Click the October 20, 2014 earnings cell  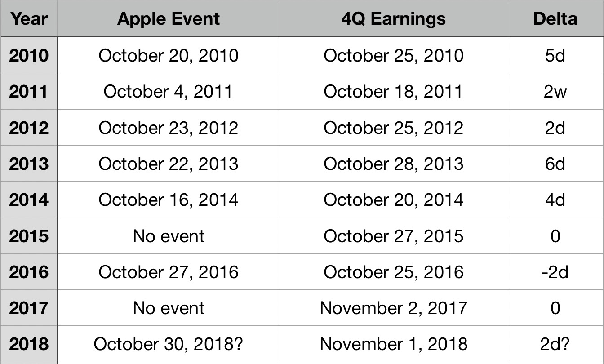(394, 200)
